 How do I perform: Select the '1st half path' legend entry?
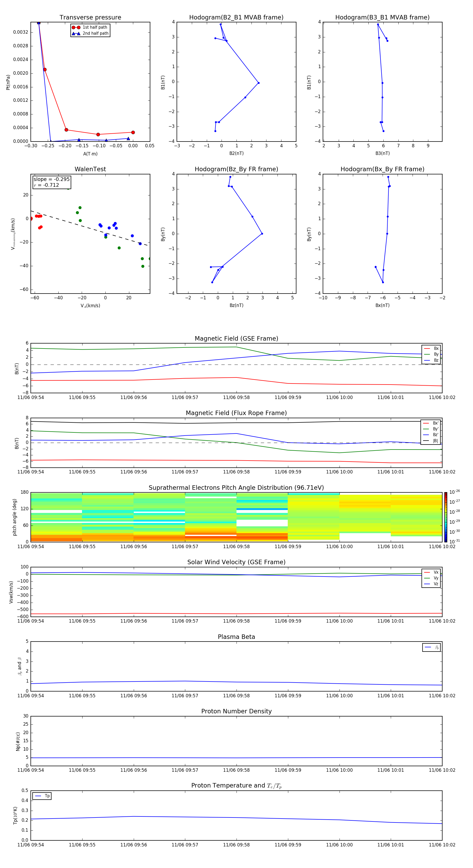(x=90, y=27)
